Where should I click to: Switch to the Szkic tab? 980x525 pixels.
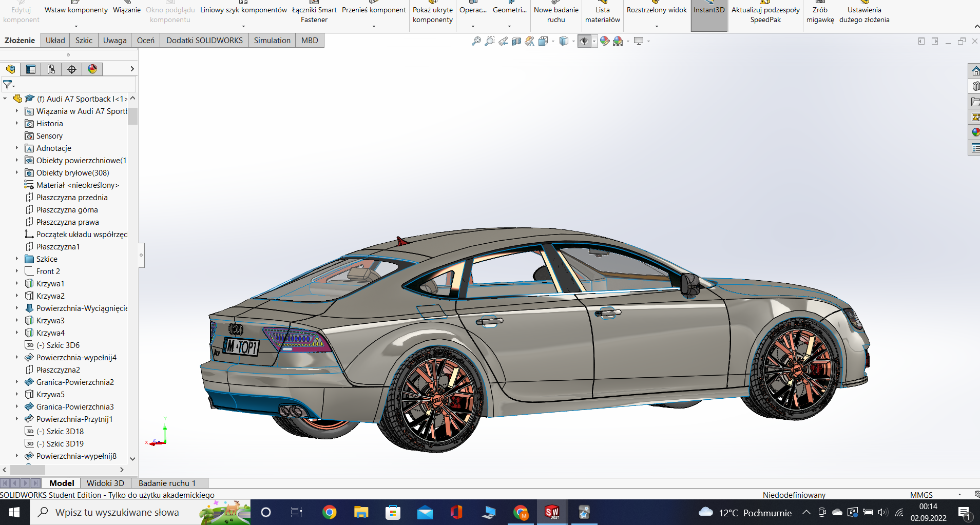tap(84, 40)
